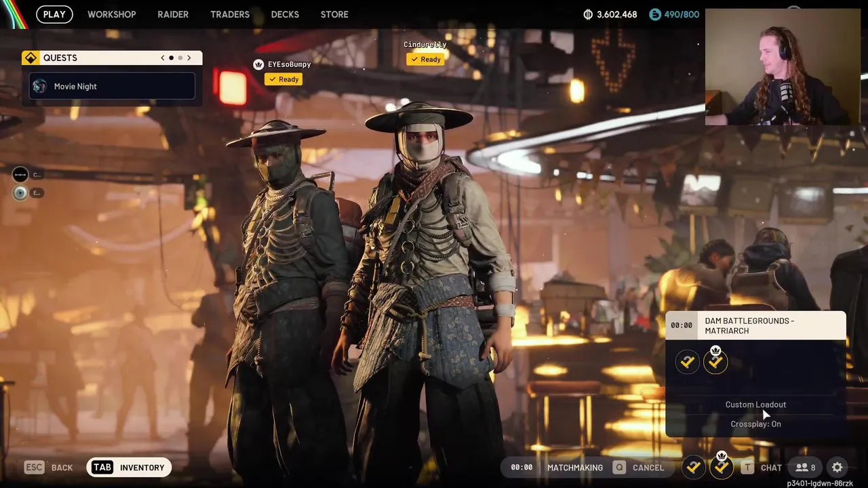Open the settings gear
Image resolution: width=868 pixels, height=488 pixels.
click(x=837, y=467)
